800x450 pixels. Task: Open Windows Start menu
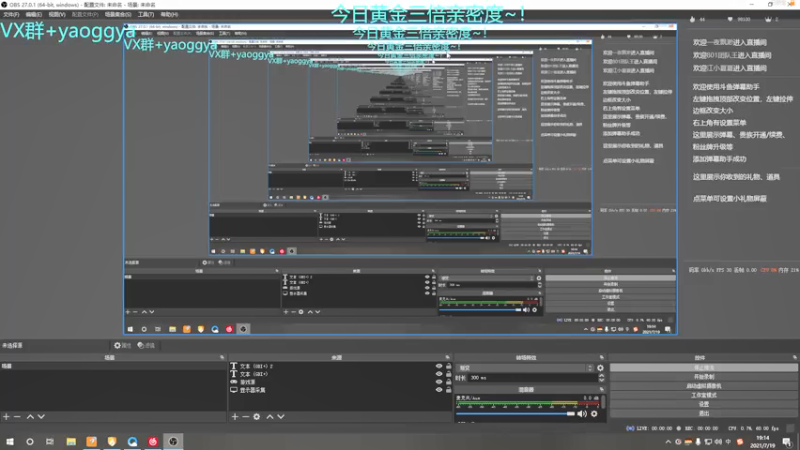point(10,442)
